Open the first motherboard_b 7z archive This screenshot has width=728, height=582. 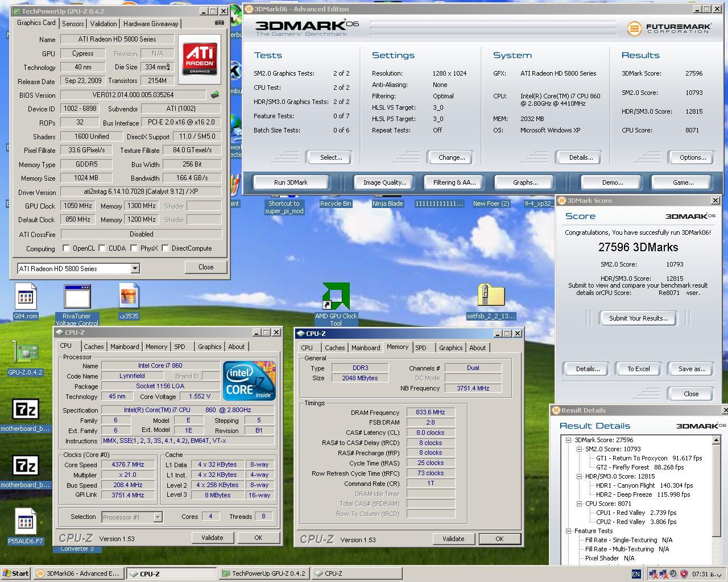(25, 415)
